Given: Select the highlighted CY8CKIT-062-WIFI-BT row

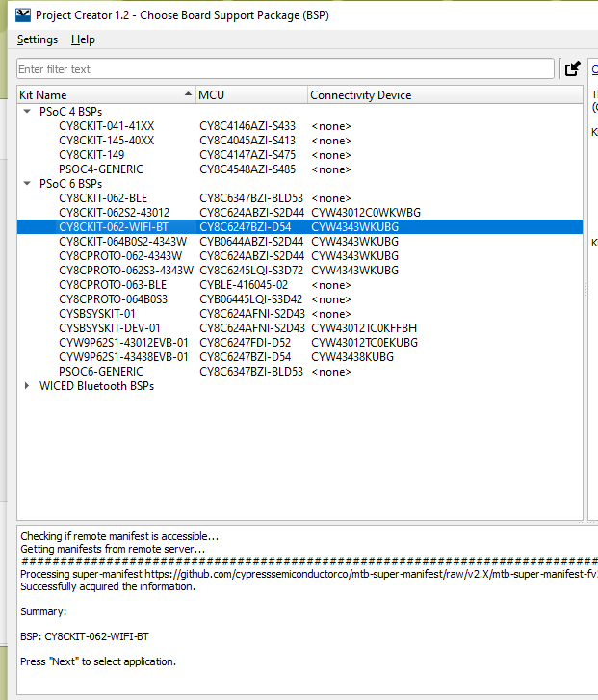Looking at the screenshot, I should [299, 227].
